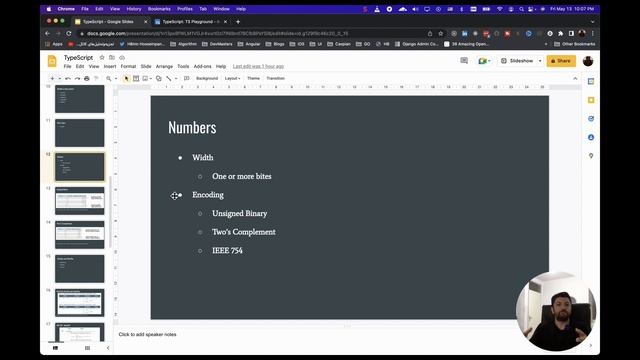Select slide 11 thumbnail in filmstrip
This screenshot has height=360, width=640.
tap(80, 133)
